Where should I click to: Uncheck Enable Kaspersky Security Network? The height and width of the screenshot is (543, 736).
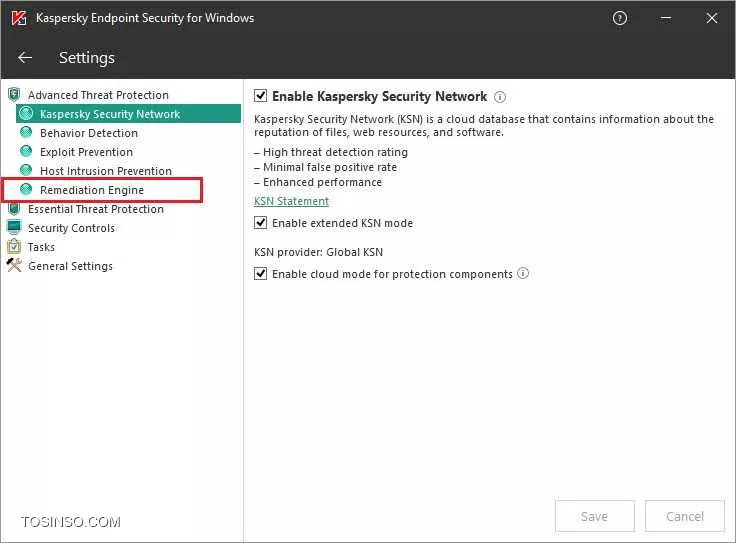[x=261, y=96]
